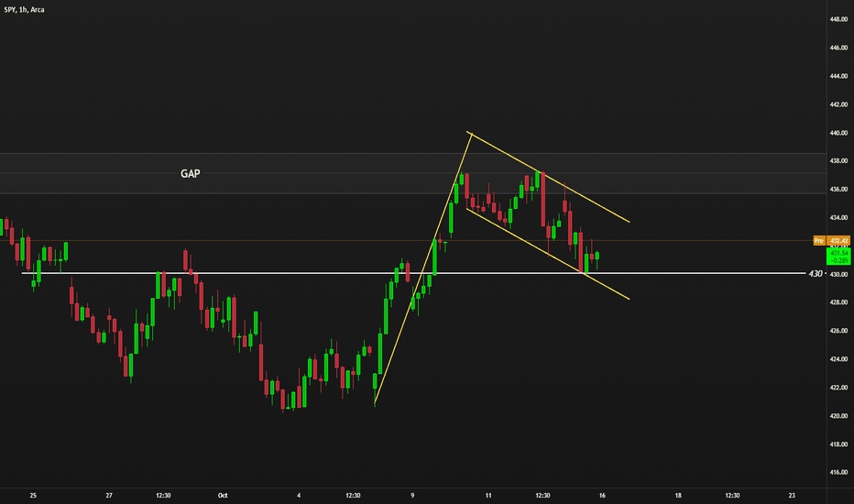Screen dimensions: 854x504
Task: Click the "Oct" label on time axis
Action: pos(223,495)
